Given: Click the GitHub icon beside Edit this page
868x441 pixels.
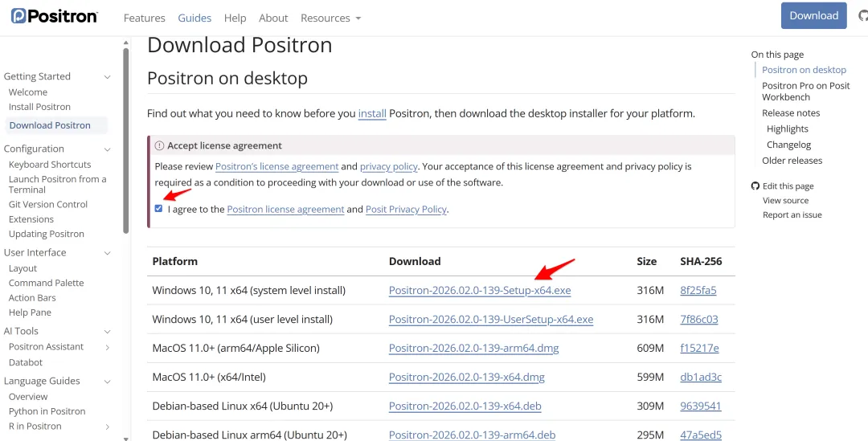Looking at the screenshot, I should [x=755, y=186].
